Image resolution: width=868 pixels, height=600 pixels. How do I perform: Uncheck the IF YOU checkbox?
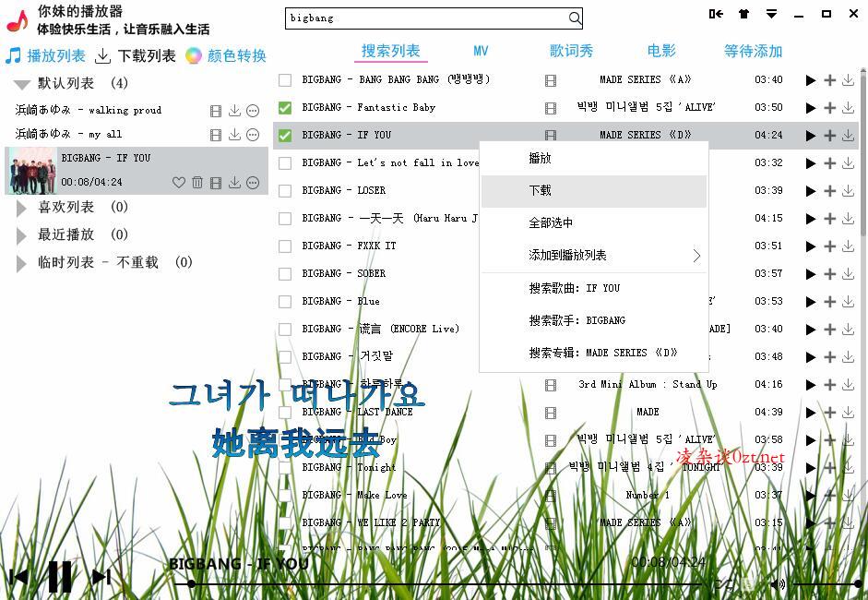click(285, 135)
